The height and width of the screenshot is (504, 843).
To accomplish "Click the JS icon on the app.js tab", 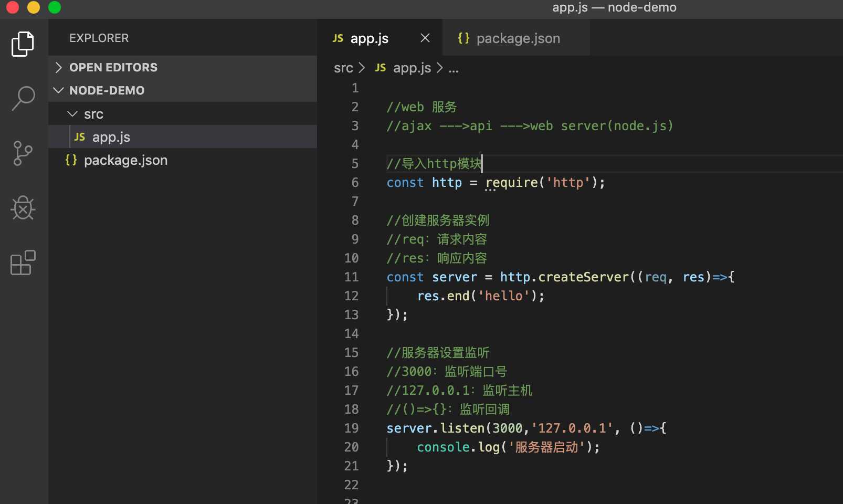I will pyautogui.click(x=338, y=38).
